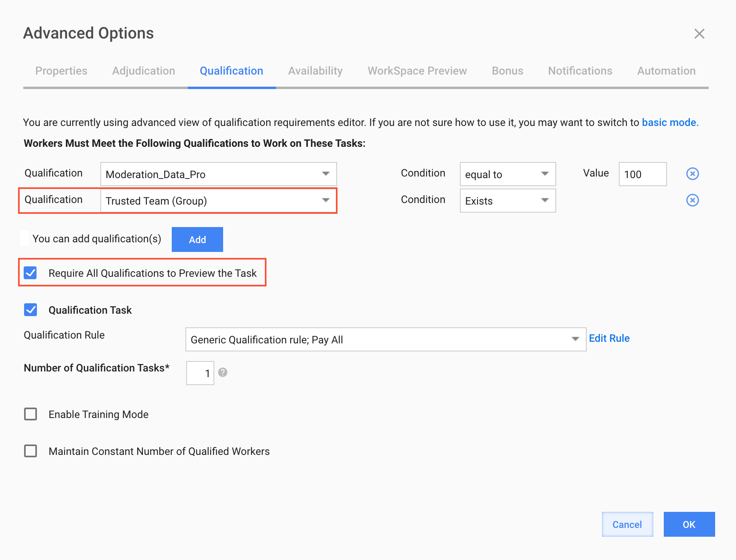Click the Add qualification button
The width and height of the screenshot is (736, 560).
197,239
